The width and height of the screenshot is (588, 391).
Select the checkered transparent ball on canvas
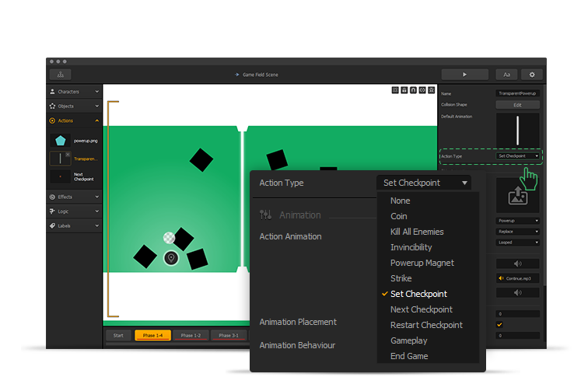pyautogui.click(x=169, y=238)
